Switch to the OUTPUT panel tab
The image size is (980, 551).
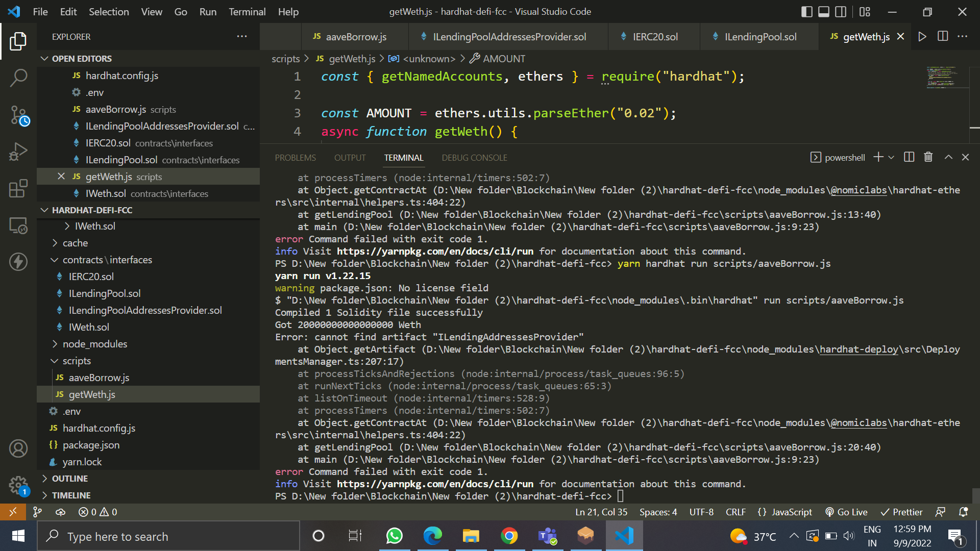350,158
